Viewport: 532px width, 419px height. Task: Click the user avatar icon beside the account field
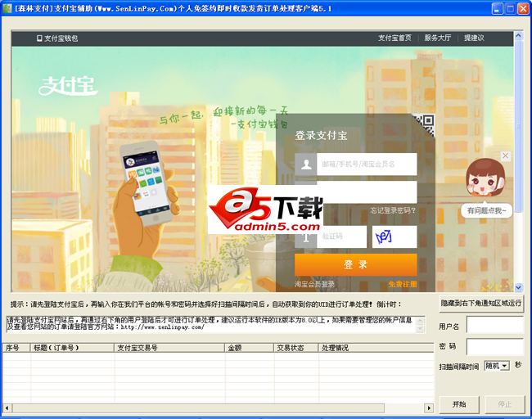click(306, 164)
